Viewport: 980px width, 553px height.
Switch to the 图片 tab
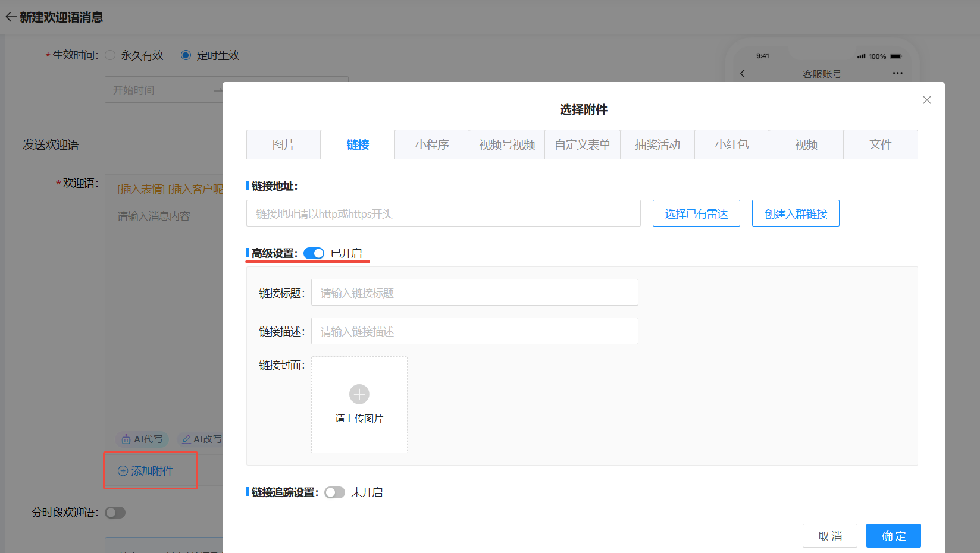coord(283,144)
